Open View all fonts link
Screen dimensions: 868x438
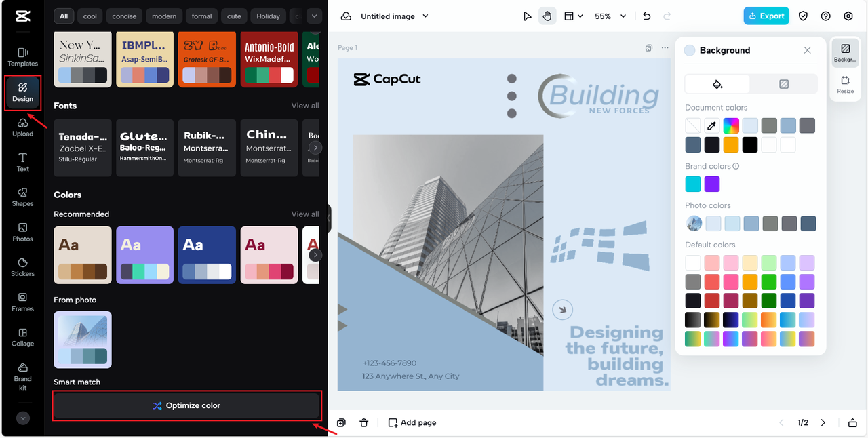[x=305, y=106]
